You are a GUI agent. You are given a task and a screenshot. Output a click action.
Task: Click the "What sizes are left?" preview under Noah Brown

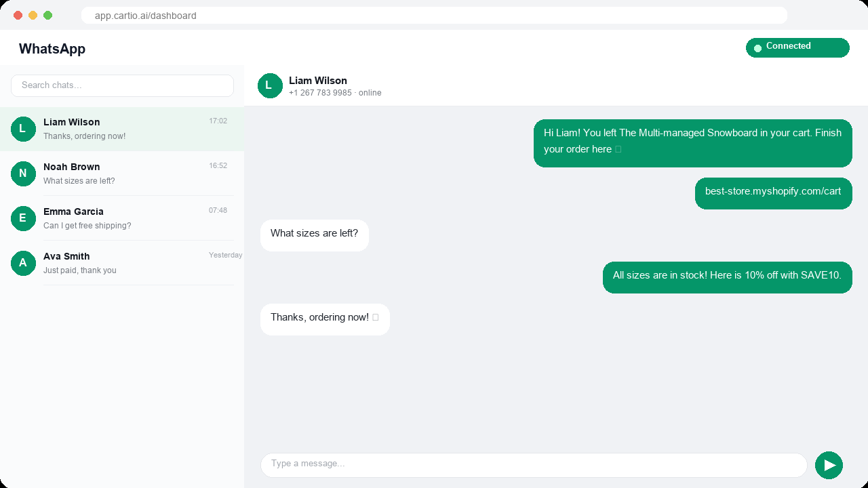point(79,181)
